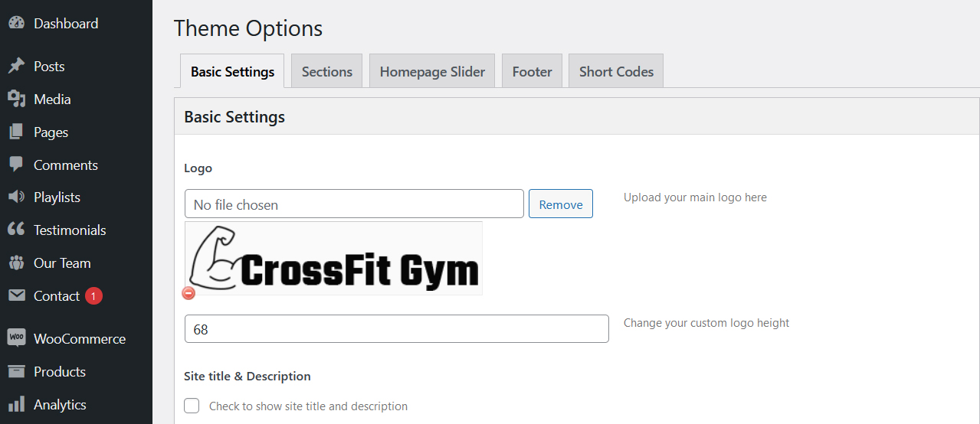Click the Pages icon in sidebar
The image size is (980, 424).
(x=16, y=132)
